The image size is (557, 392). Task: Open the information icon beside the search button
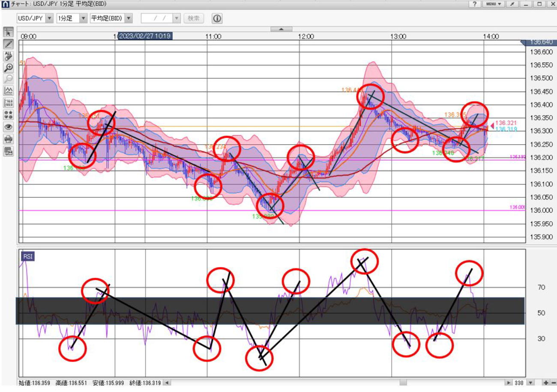pyautogui.click(x=217, y=18)
